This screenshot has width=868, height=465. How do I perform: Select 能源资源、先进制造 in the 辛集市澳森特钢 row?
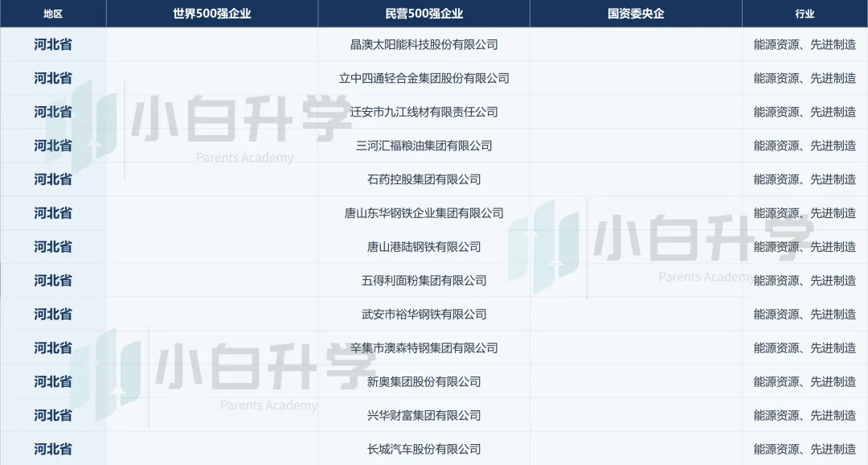(x=805, y=348)
